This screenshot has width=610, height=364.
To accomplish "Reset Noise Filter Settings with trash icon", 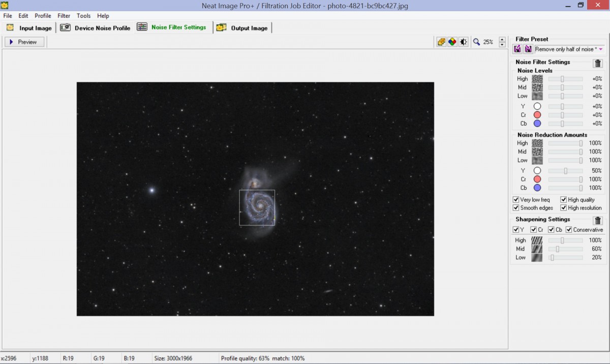I will [598, 64].
